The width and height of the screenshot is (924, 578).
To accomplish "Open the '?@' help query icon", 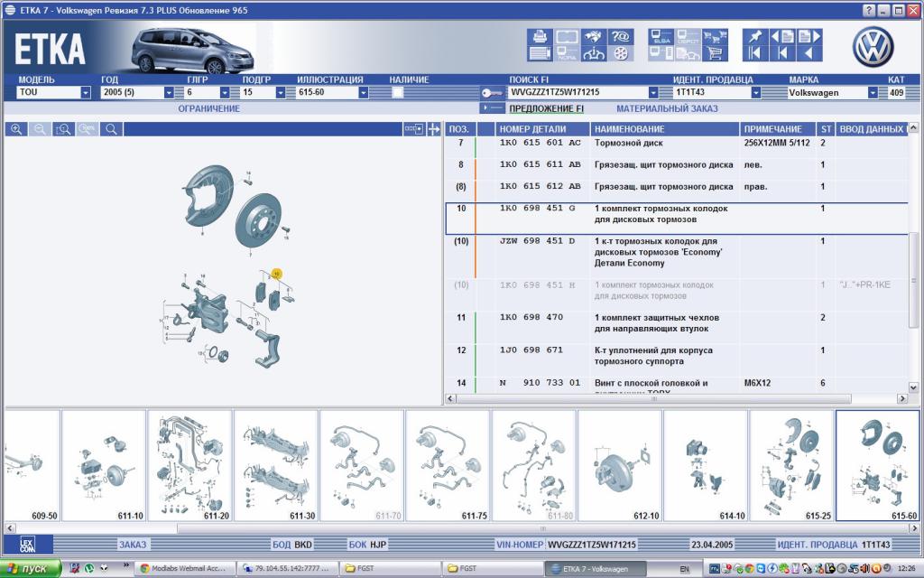I will pos(620,36).
